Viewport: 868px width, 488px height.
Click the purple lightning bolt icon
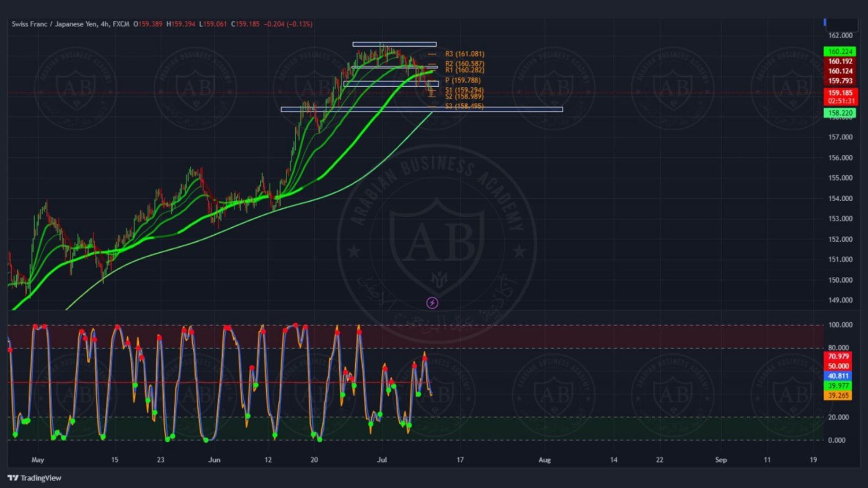coord(432,303)
